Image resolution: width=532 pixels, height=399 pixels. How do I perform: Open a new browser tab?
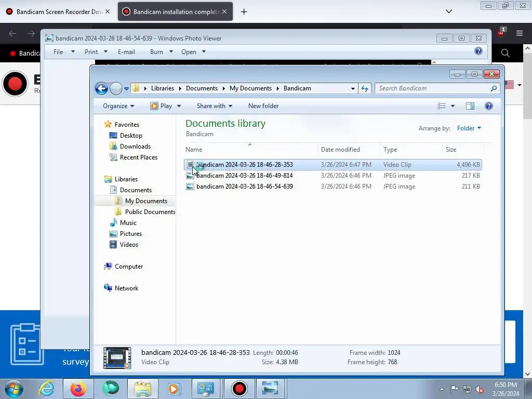(244, 12)
